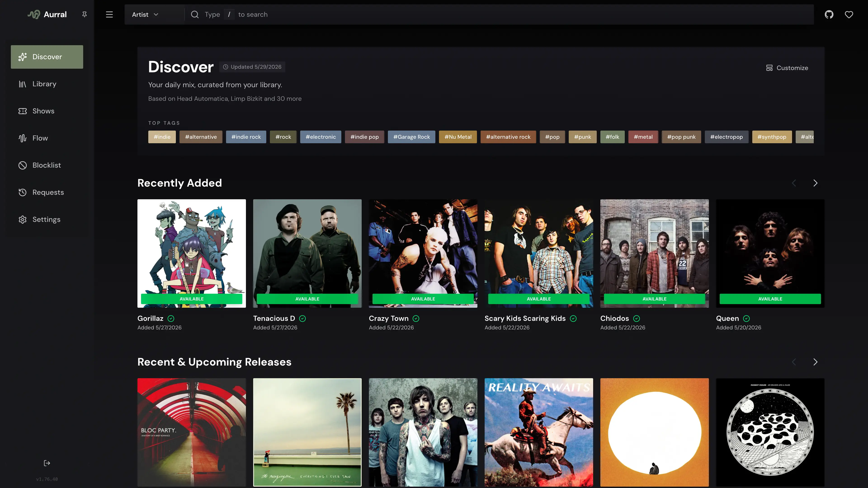Show next Recent & Upcoming Releases

815,362
